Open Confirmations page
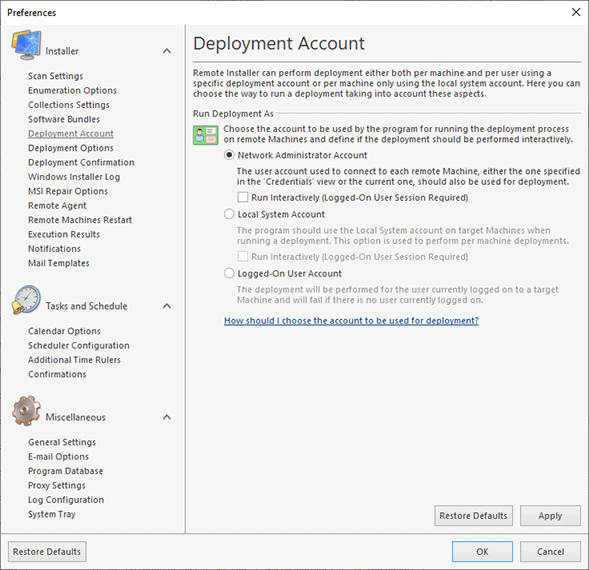This screenshot has width=589, height=570. click(57, 374)
